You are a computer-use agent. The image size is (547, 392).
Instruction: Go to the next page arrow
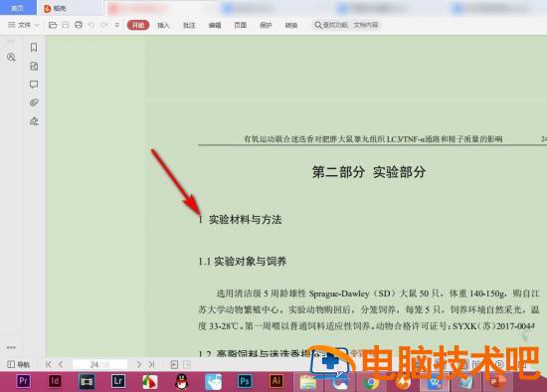pyautogui.click(x=139, y=364)
